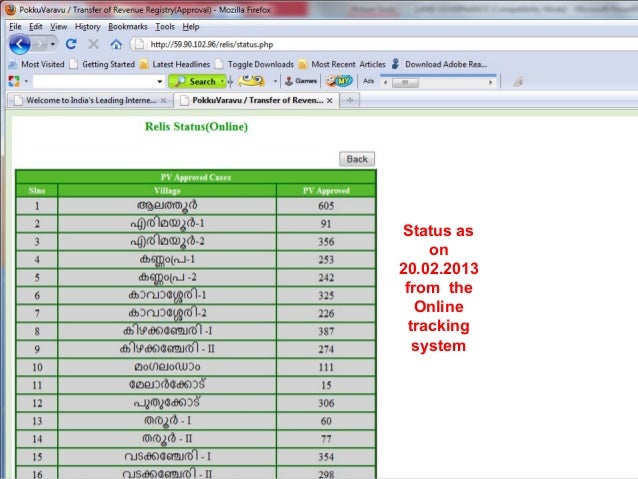Click the value 354 in row 15
Viewport: 638px width, 479px height.
pos(326,457)
